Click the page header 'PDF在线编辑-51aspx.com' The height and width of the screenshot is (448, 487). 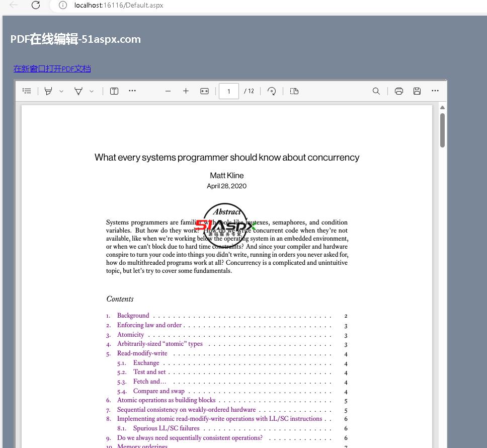75,39
